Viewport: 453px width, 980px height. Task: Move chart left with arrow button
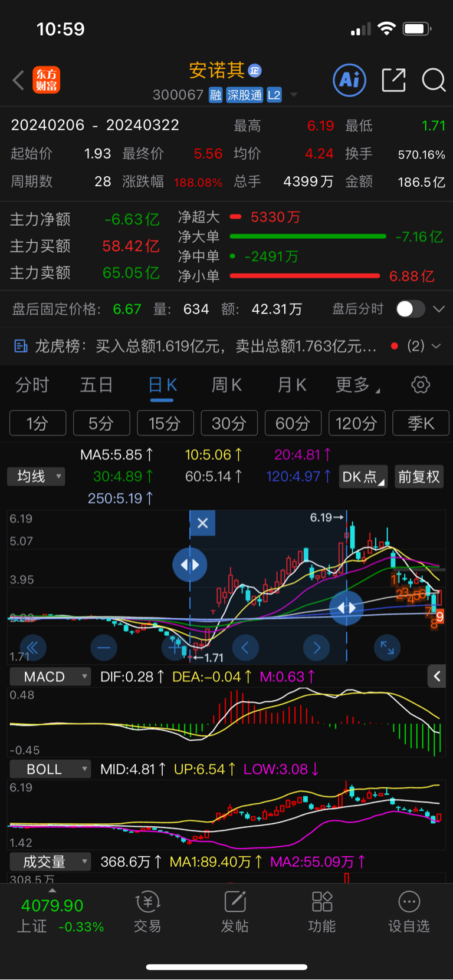245,648
